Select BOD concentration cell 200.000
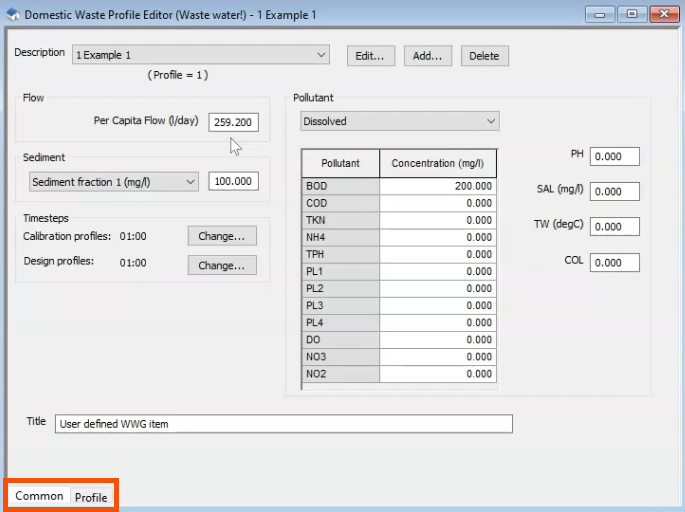Screen dimensions: 685x512 tap(438, 186)
